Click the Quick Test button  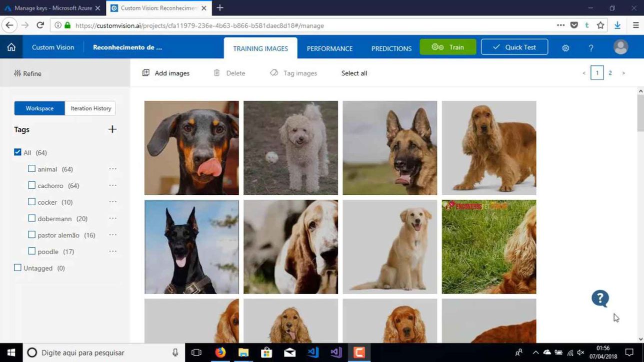514,47
